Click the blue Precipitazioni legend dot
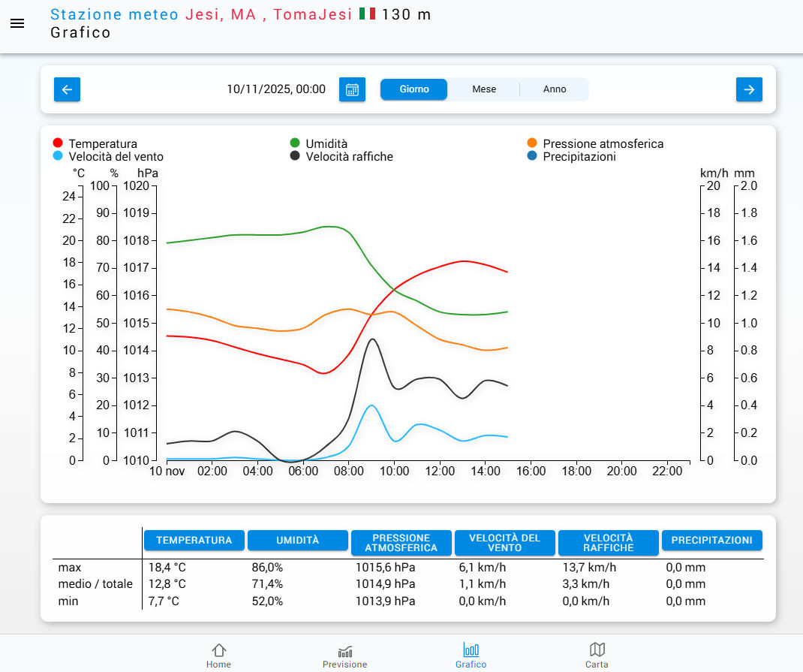 532,156
